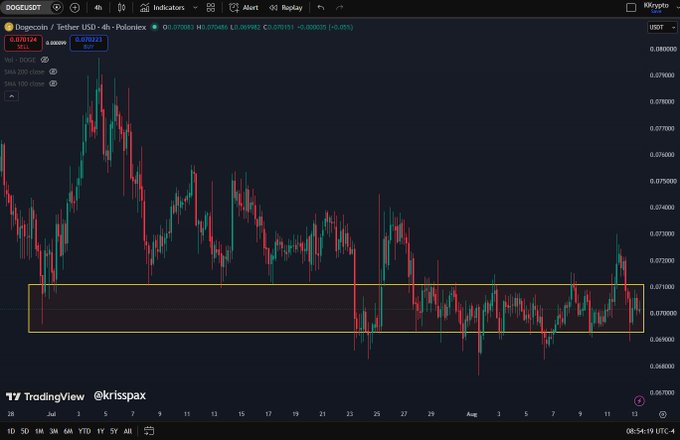Click the 0.070223 BUY button
Viewport: 680px width, 440px height.
(x=89, y=42)
